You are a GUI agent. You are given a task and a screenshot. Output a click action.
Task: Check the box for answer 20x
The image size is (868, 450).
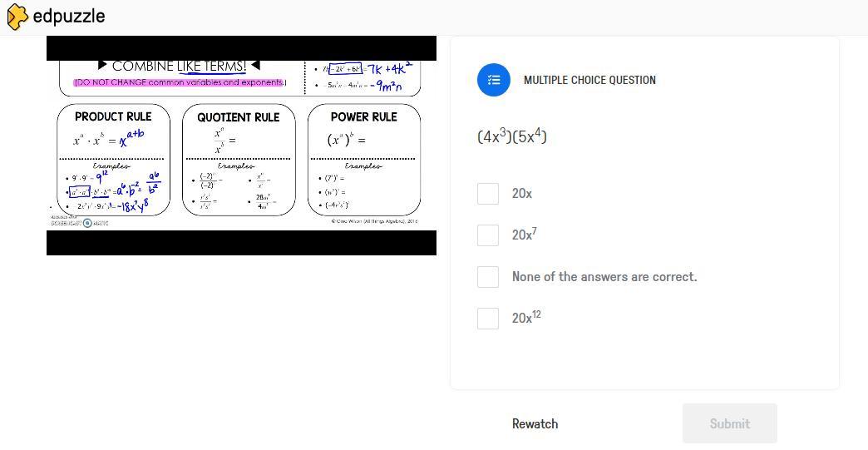488,194
